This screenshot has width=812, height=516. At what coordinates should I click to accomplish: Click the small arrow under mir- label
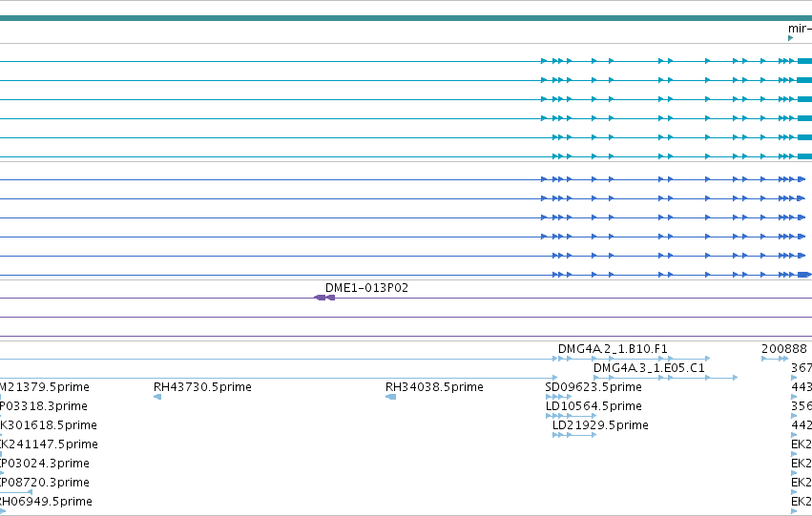[790, 38]
